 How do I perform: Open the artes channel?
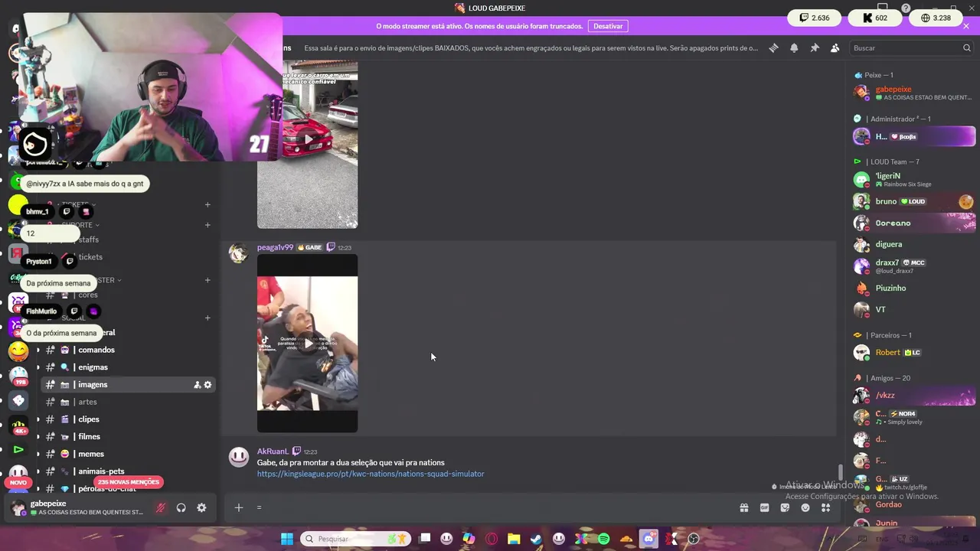(126, 402)
